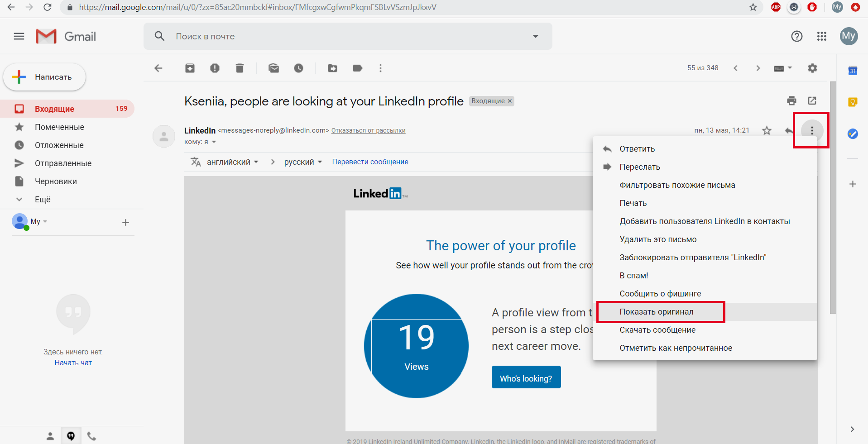Mark the email as unread icon
The image size is (868, 444).
[273, 68]
